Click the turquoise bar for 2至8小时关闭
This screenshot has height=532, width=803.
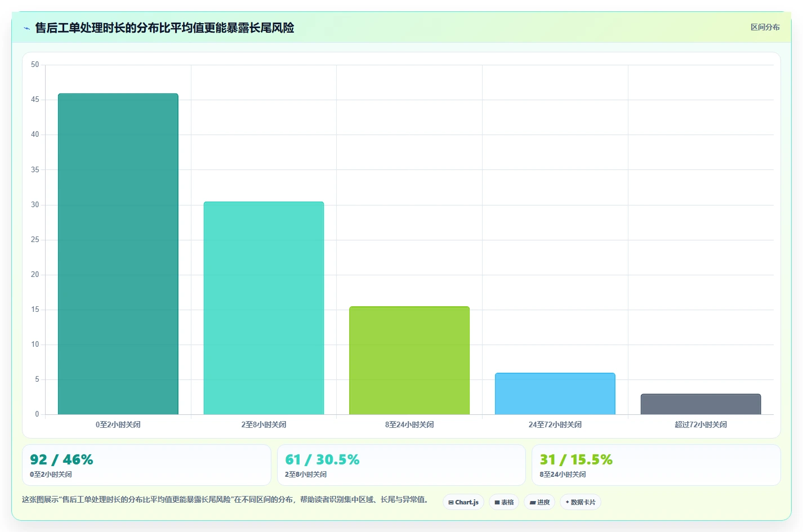point(264,308)
